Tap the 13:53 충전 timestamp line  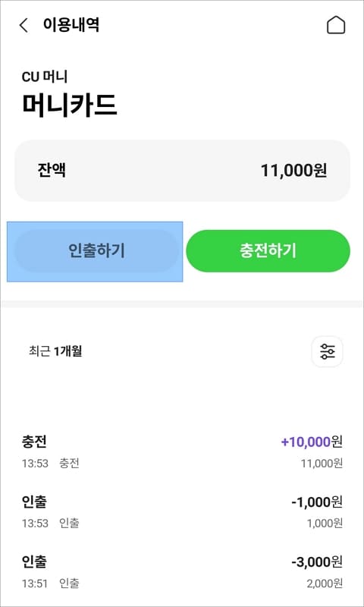51,463
